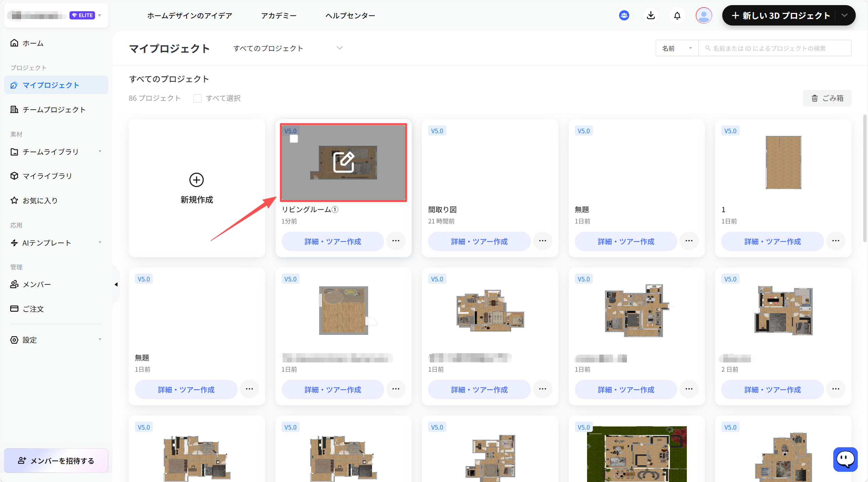Open thumbnail of project named 1

point(783,162)
